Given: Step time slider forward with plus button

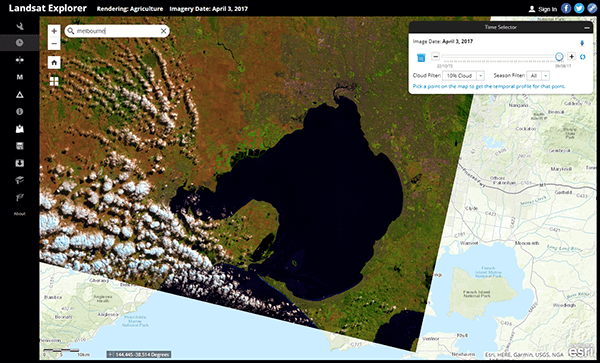Looking at the screenshot, I should (x=571, y=57).
